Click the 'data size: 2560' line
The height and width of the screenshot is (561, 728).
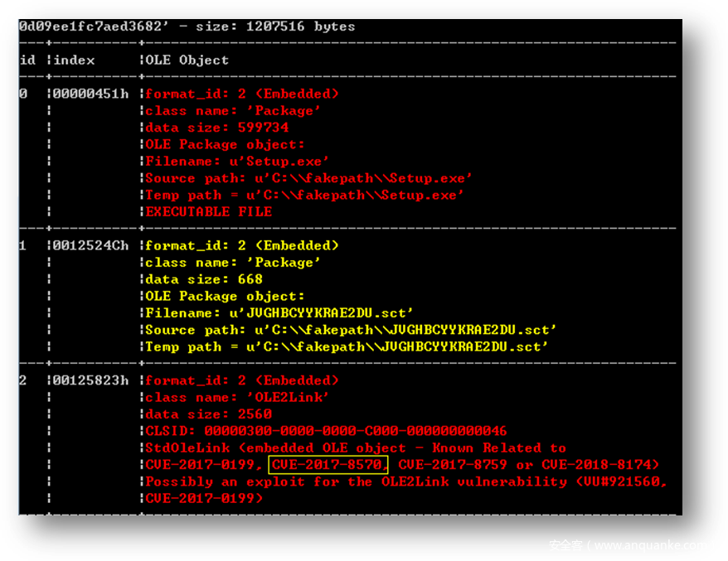point(208,414)
